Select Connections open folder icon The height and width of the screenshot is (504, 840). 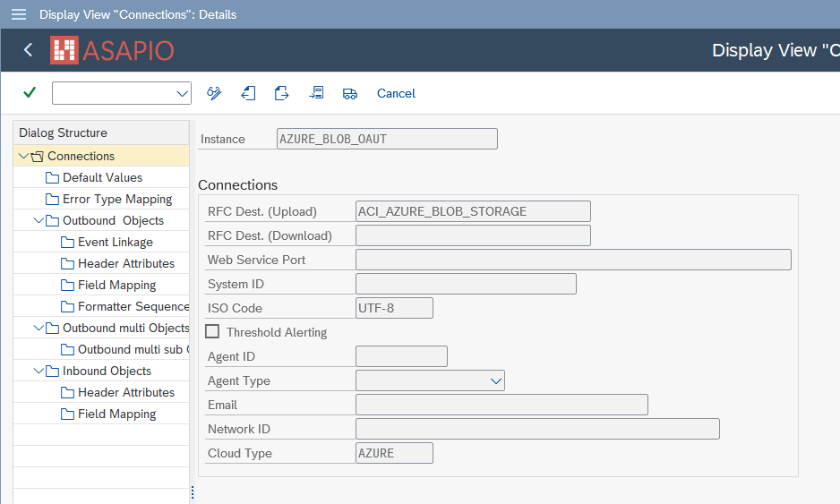(37, 157)
